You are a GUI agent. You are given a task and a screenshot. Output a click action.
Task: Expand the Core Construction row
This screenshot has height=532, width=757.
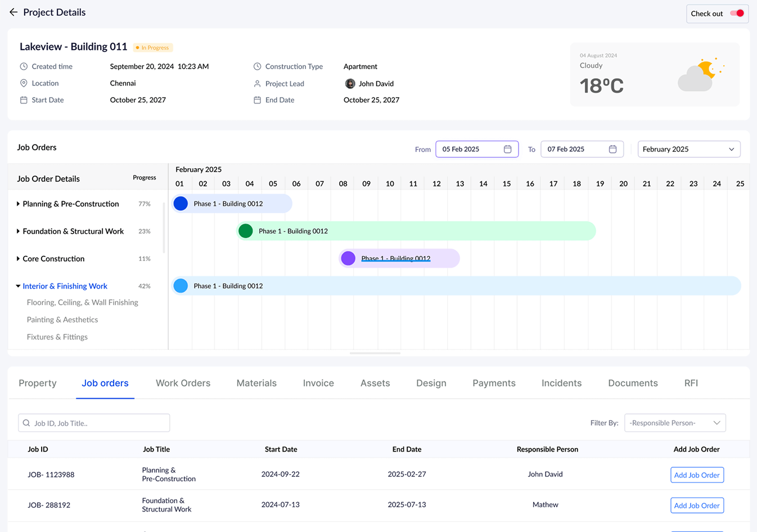18,259
